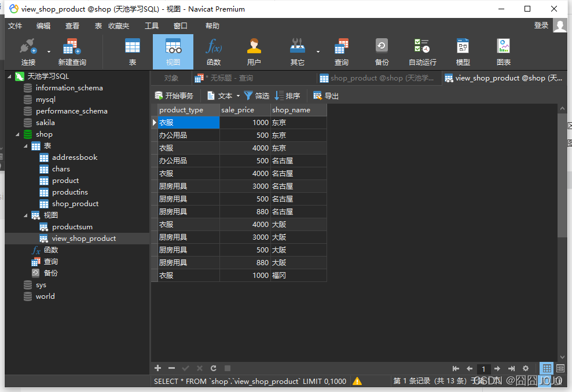Create a new query with 新建查询
The width and height of the screenshot is (572, 392).
coord(72,52)
